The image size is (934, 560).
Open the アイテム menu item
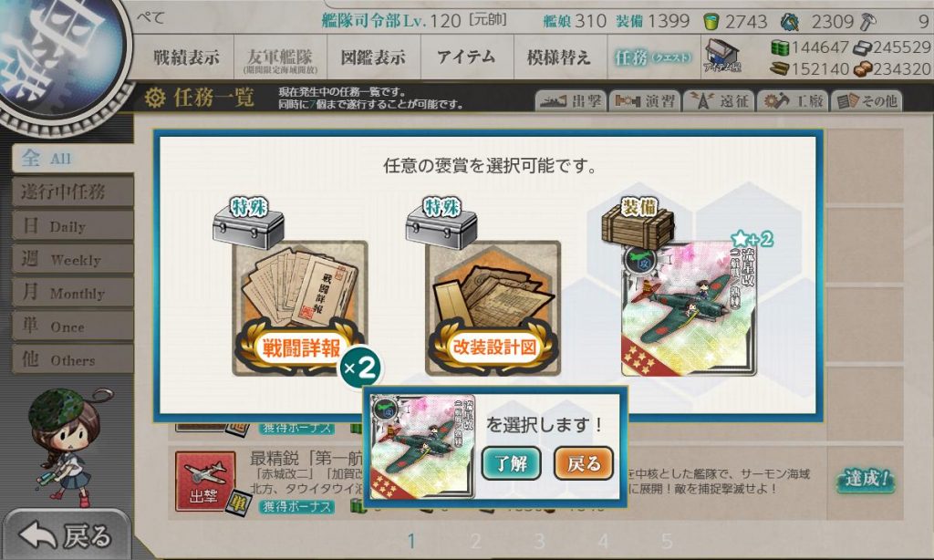pyautogui.click(x=466, y=57)
